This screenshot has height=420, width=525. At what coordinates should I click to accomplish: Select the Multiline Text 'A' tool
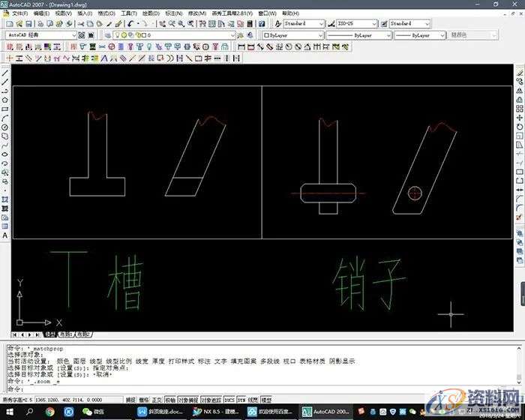[5, 235]
